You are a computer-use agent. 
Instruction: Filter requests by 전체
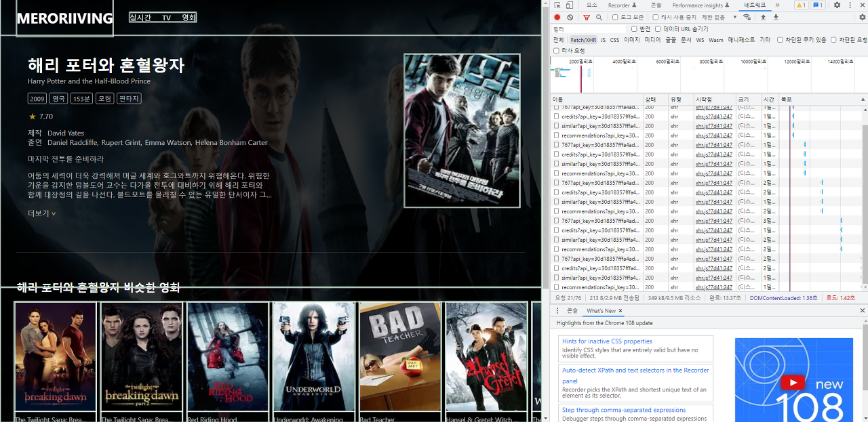point(559,40)
